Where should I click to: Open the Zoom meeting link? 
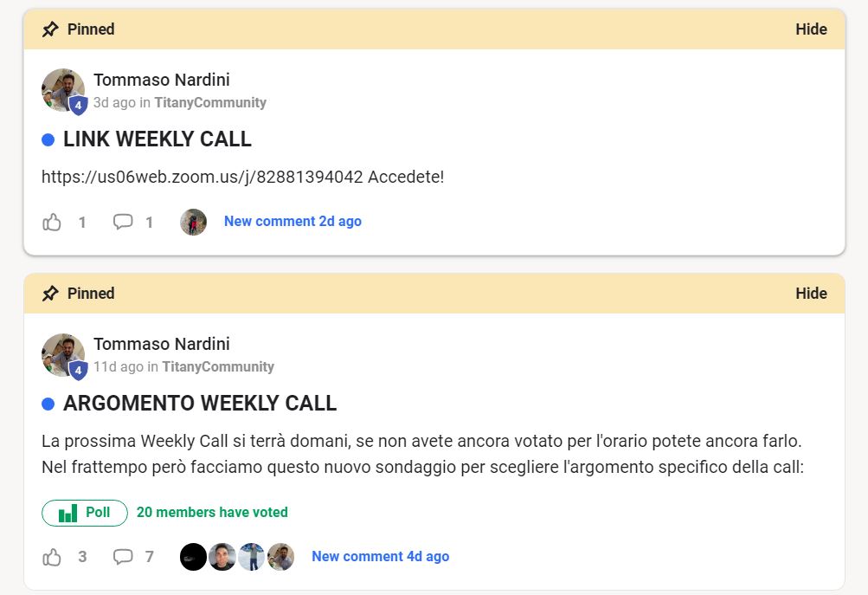pos(202,178)
